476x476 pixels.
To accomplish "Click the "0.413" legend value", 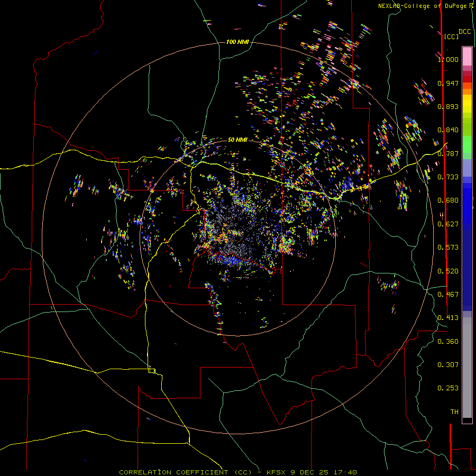I will 448,318.
